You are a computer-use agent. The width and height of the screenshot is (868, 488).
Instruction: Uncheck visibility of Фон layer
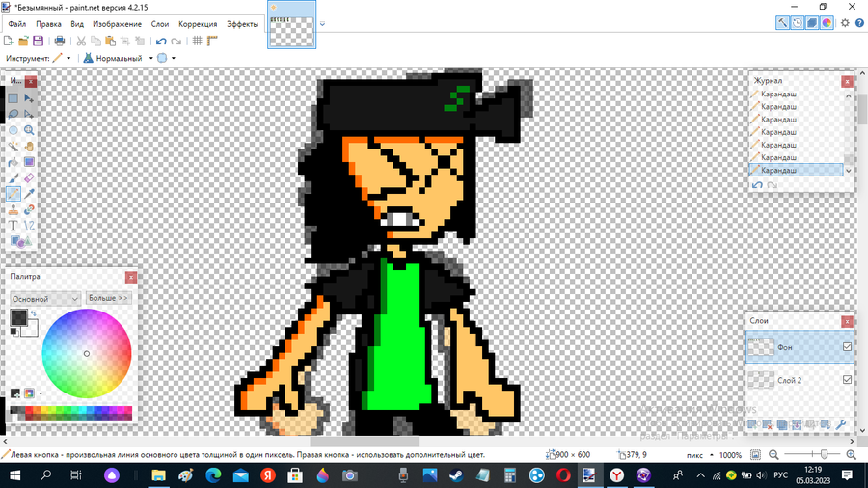tap(847, 347)
